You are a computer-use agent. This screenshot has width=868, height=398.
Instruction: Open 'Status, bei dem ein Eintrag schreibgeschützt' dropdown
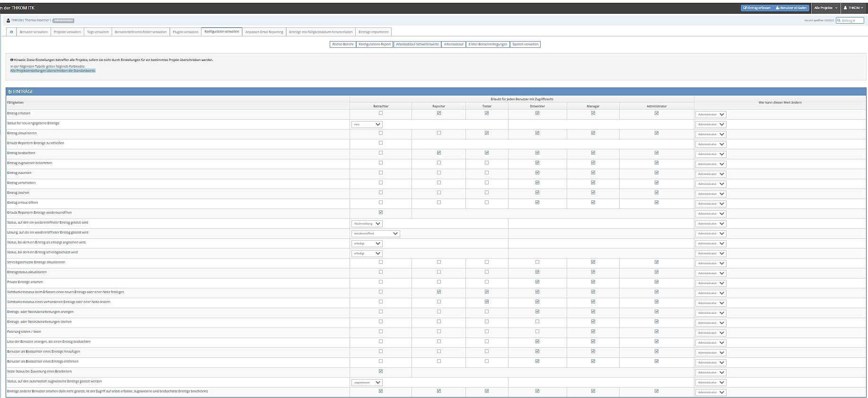click(367, 253)
